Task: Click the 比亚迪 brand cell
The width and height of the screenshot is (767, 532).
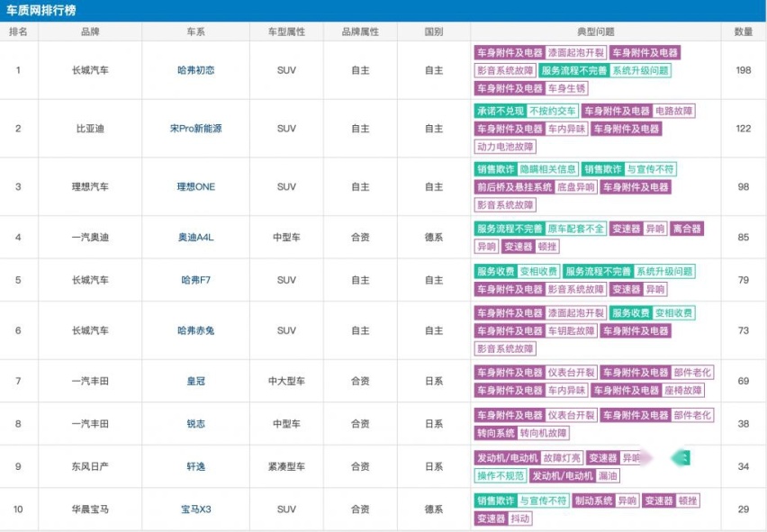Action: (x=90, y=128)
